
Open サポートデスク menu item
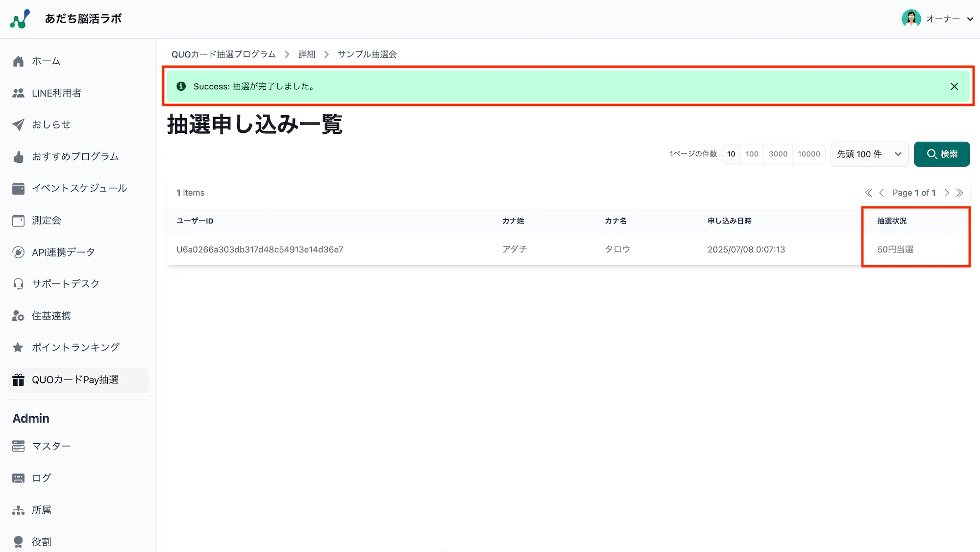[x=78, y=284]
